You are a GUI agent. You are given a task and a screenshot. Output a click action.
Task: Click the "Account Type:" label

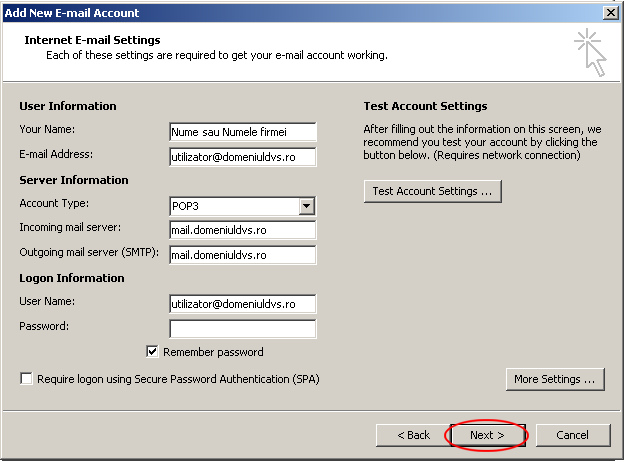point(54,203)
